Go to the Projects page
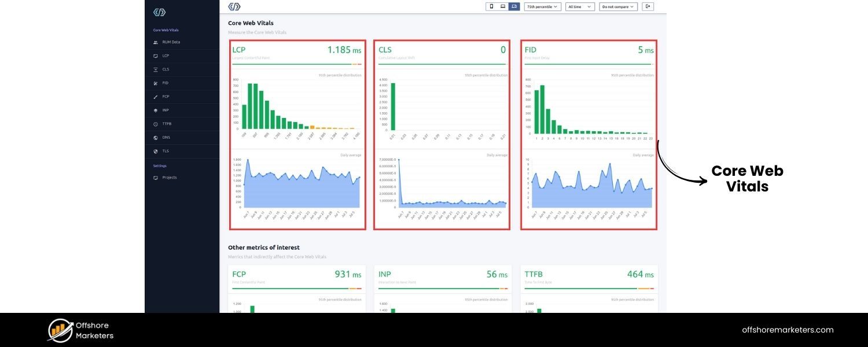Viewport: 868px width, 347px height. coord(165,178)
